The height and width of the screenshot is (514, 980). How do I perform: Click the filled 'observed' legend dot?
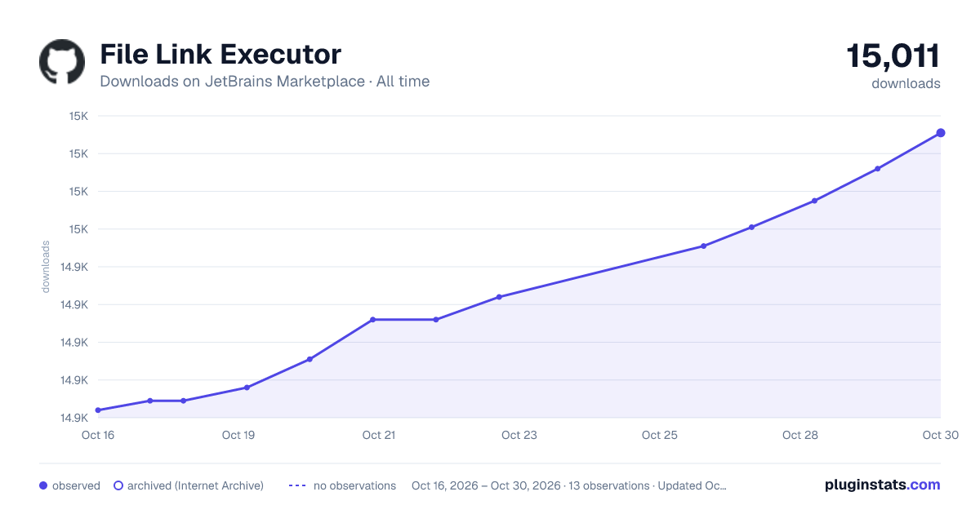point(43,485)
